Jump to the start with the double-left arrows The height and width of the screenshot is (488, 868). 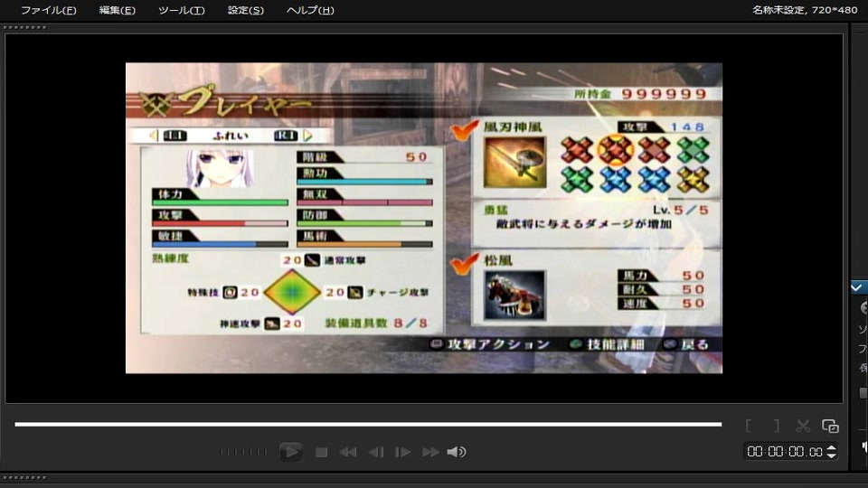pyautogui.click(x=347, y=453)
